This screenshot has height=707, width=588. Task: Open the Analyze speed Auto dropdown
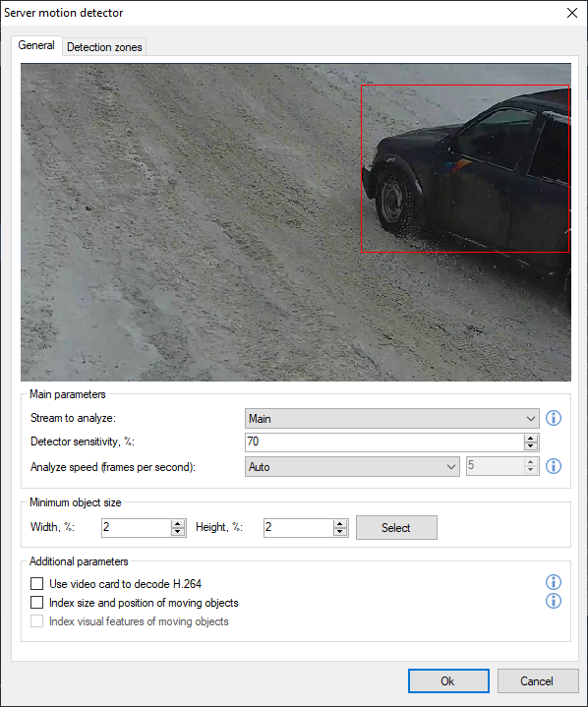pos(352,467)
